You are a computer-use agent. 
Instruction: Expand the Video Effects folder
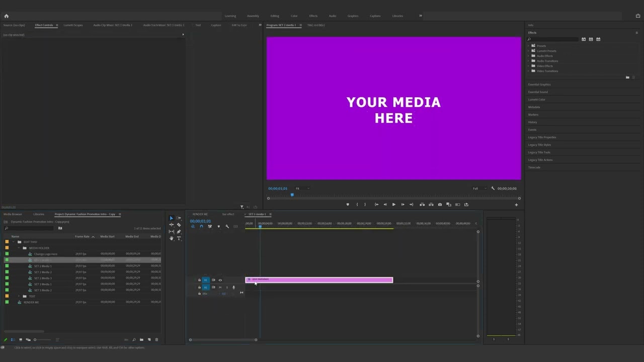point(529,66)
